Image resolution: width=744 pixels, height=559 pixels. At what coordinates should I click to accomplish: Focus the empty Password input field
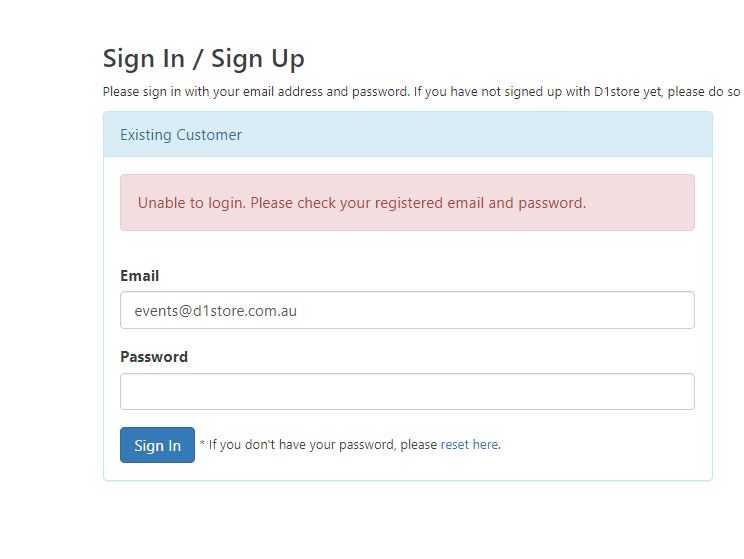(x=407, y=392)
